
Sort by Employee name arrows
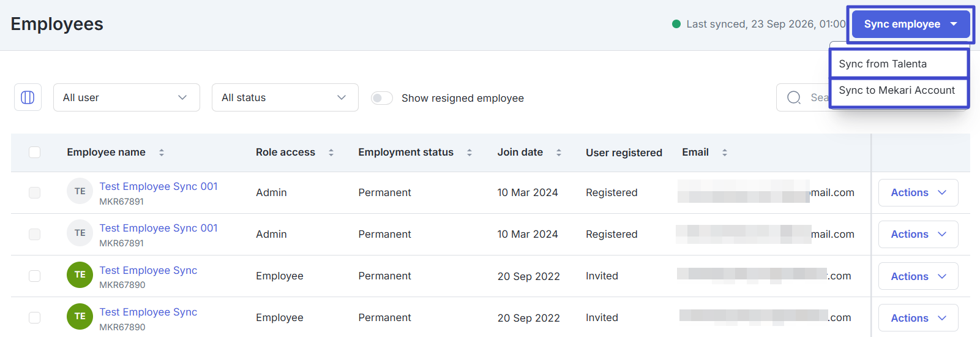pyautogui.click(x=162, y=153)
